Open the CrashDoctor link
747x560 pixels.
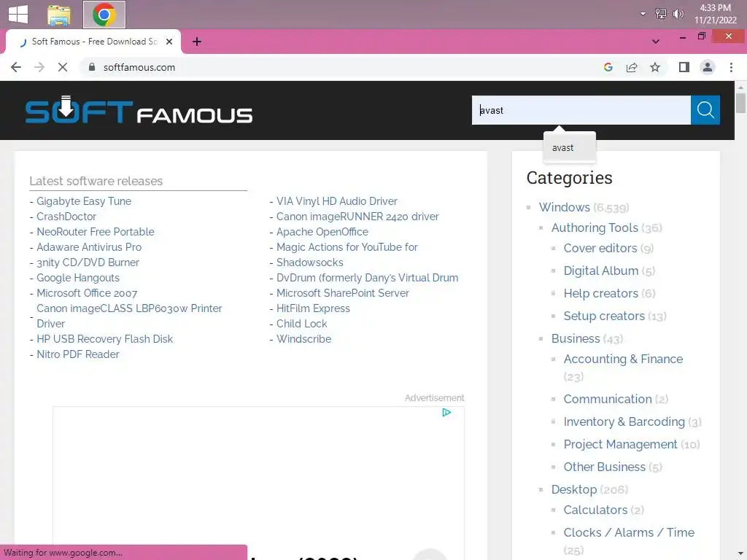(x=66, y=217)
